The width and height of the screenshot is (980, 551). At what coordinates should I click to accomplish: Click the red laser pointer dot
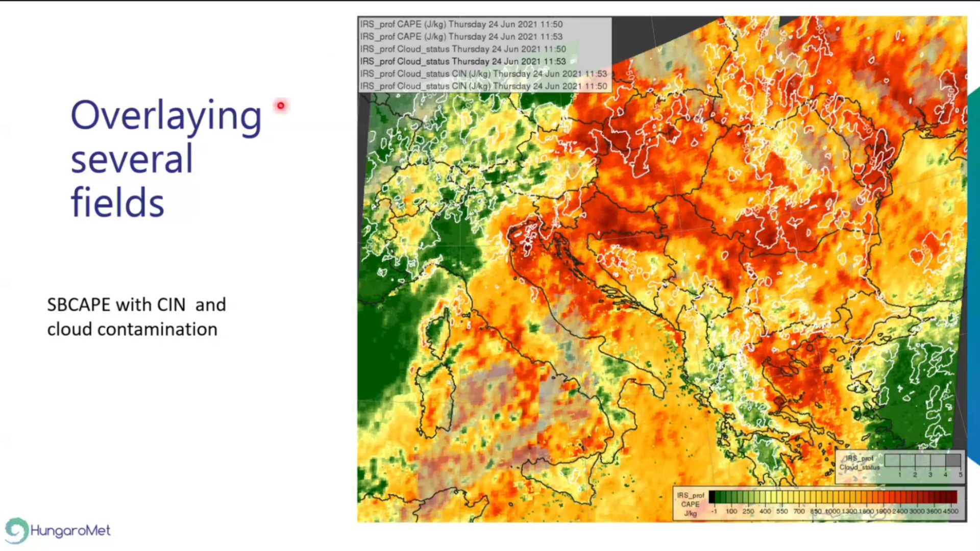(280, 106)
